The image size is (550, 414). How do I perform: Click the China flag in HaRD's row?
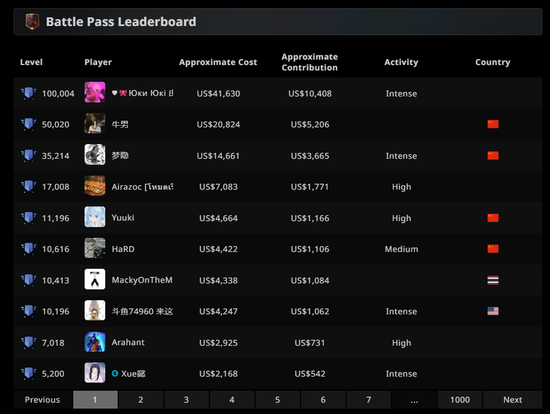[x=493, y=249]
